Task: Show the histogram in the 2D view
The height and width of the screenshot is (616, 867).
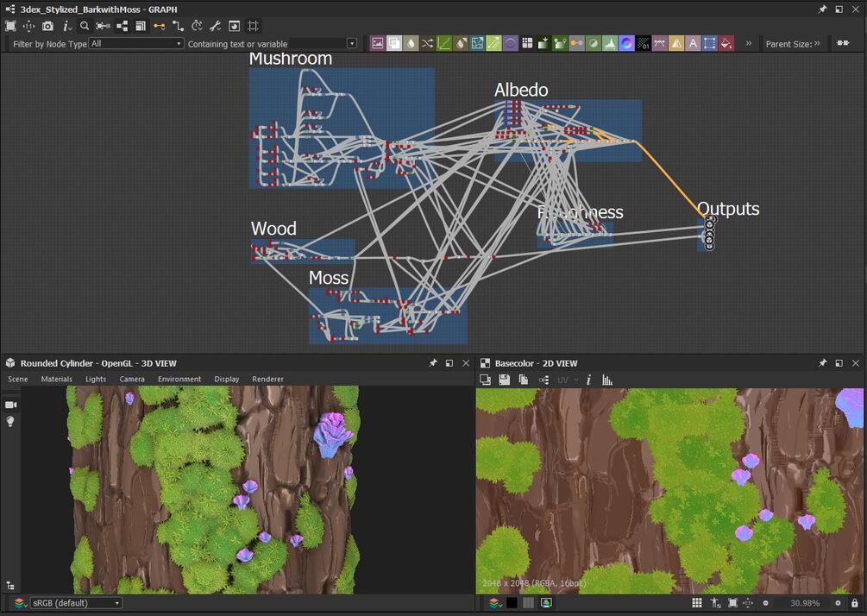Action: tap(607, 380)
